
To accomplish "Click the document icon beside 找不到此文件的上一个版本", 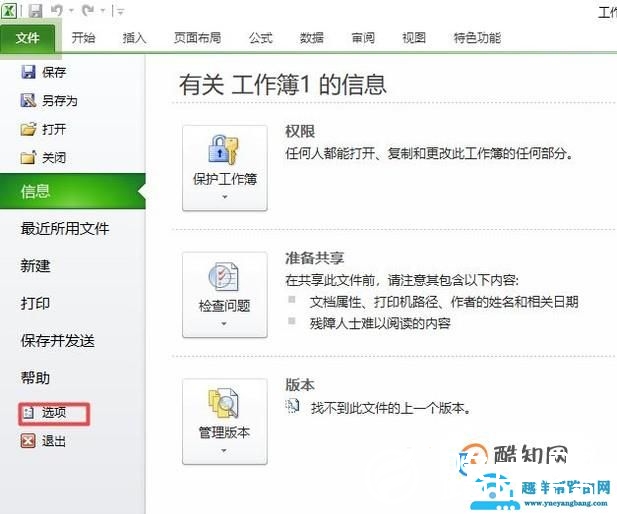I will pos(292,406).
